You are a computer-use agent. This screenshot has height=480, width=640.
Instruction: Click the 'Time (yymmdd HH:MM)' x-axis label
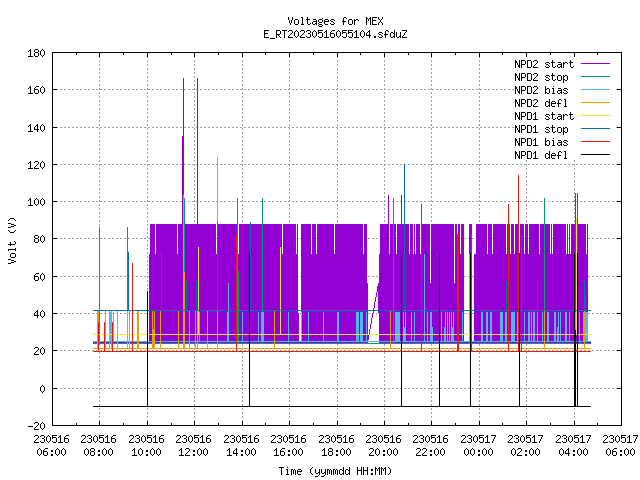point(335,471)
